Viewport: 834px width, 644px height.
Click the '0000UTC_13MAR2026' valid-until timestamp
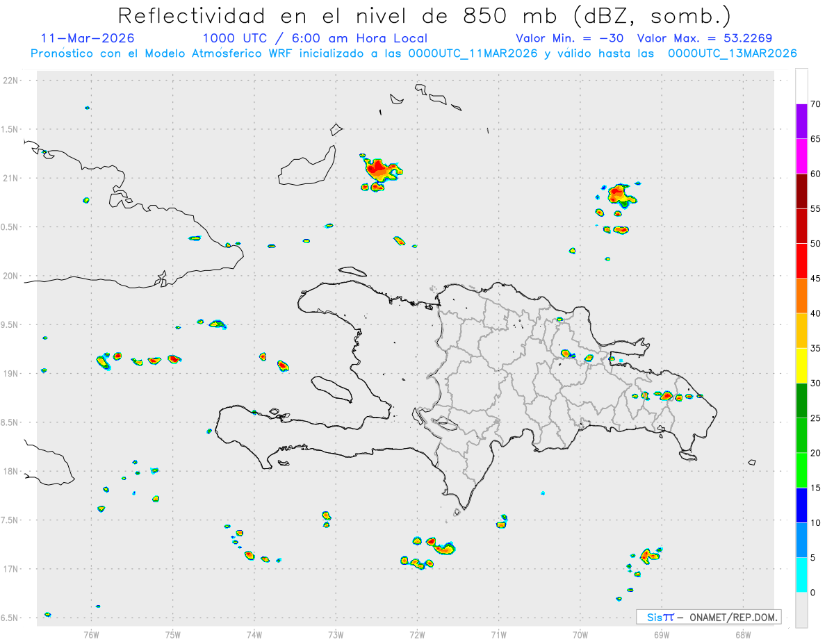732,53
